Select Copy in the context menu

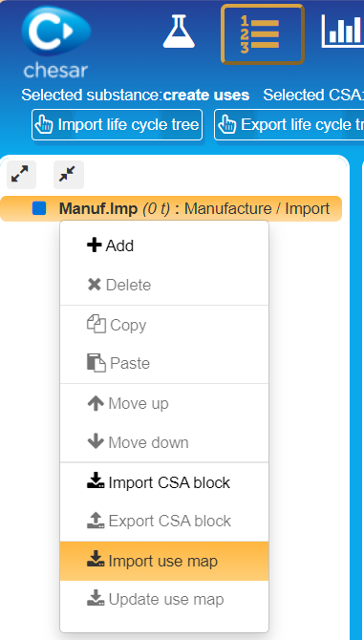pos(164,325)
